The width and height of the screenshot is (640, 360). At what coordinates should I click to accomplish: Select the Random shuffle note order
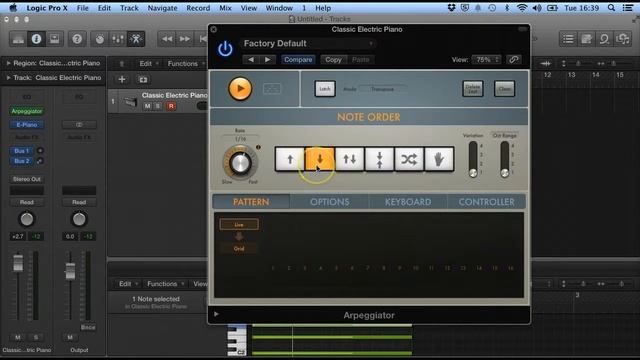pos(409,159)
